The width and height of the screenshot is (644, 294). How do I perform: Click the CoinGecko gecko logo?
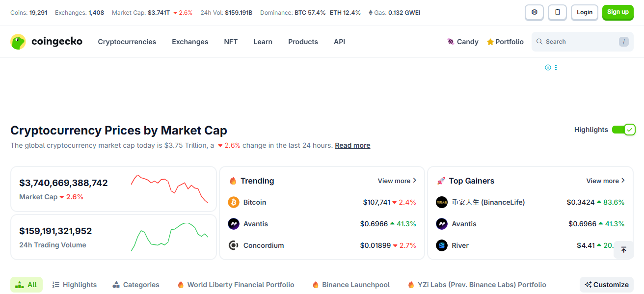pyautogui.click(x=18, y=42)
